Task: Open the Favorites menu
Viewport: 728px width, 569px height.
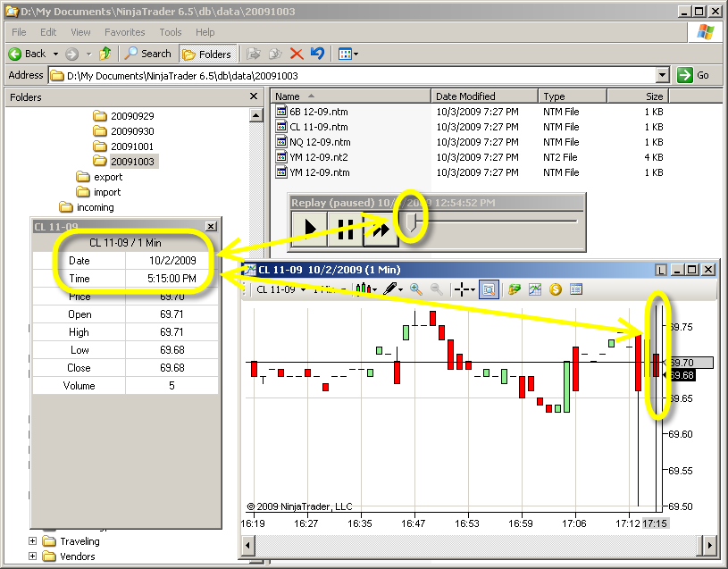Action: tap(125, 32)
